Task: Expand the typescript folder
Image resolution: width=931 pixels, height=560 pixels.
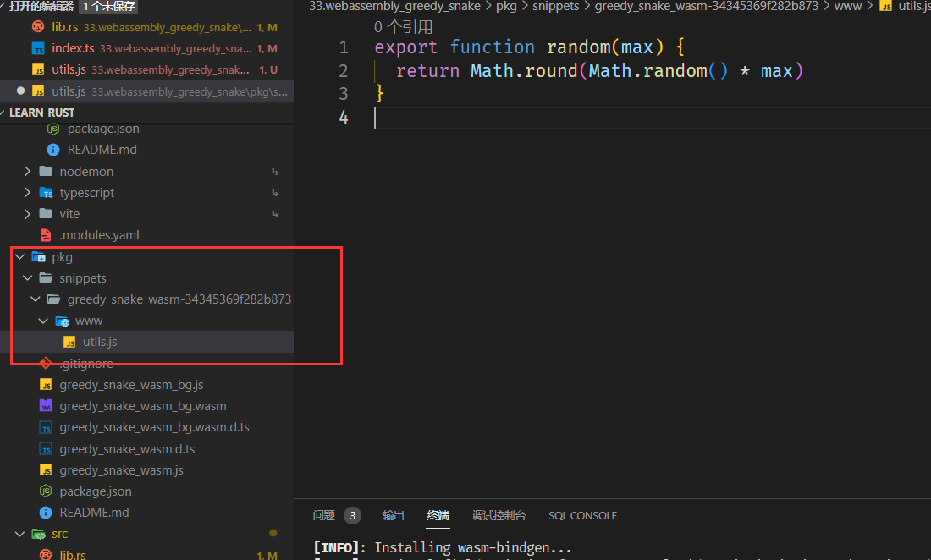Action: [x=27, y=193]
